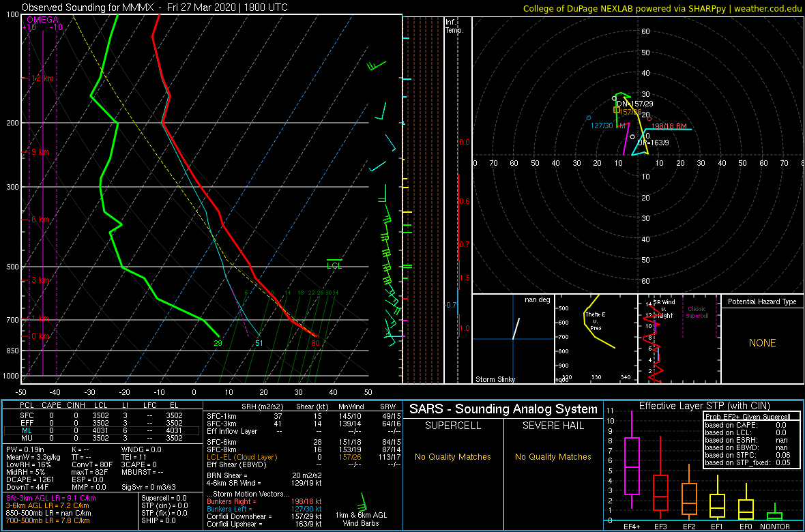
Task: Click the 'SFC-1km' kinematics row label
Action: pyautogui.click(x=221, y=415)
